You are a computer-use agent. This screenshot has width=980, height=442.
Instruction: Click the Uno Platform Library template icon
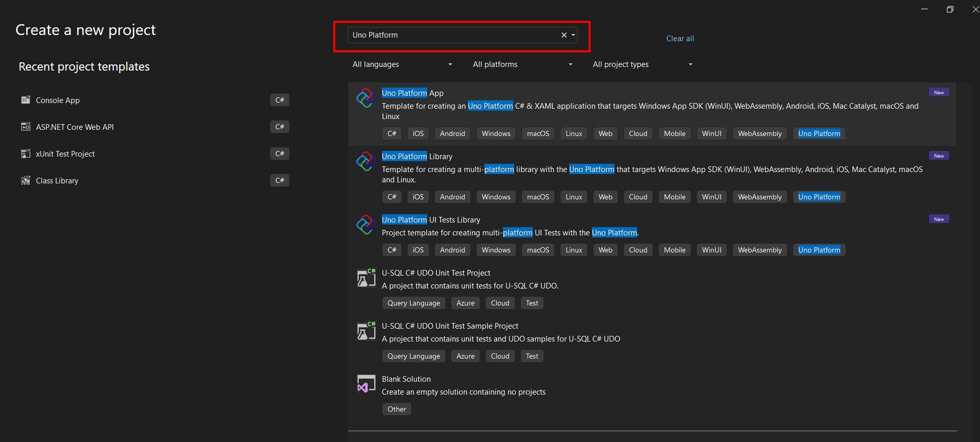pos(366,161)
